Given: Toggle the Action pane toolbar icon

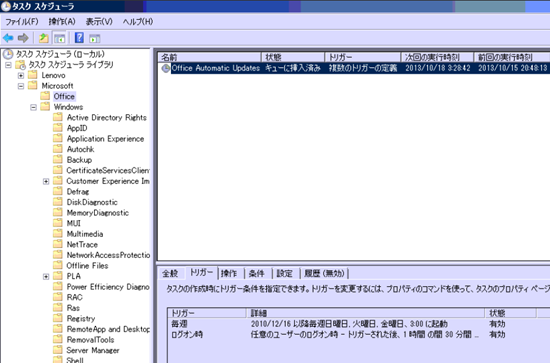Looking at the screenshot, I should (95, 38).
